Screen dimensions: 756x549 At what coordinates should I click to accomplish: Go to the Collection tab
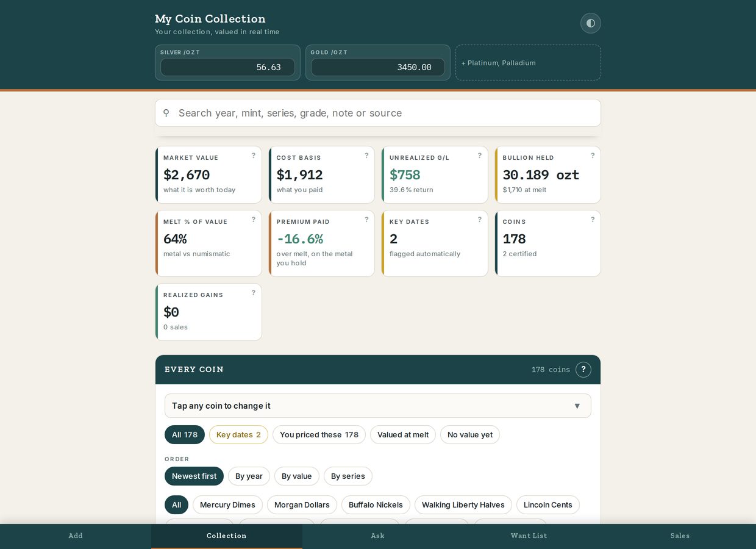pyautogui.click(x=227, y=536)
